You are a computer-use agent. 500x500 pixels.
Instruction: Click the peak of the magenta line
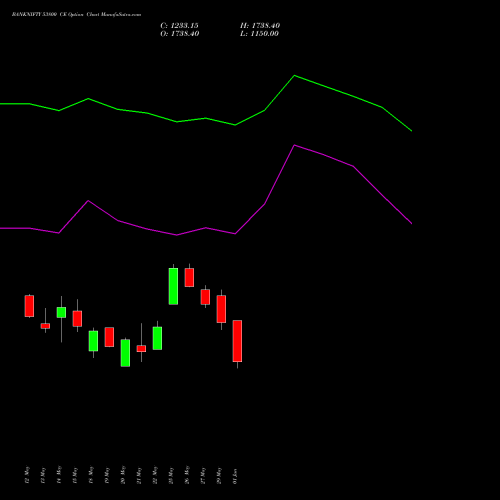click(x=294, y=145)
